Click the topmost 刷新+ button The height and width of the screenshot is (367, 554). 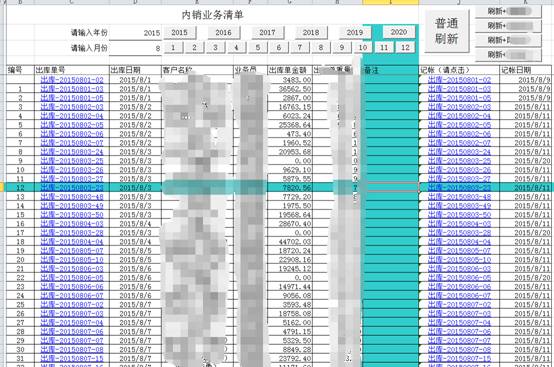coord(508,11)
